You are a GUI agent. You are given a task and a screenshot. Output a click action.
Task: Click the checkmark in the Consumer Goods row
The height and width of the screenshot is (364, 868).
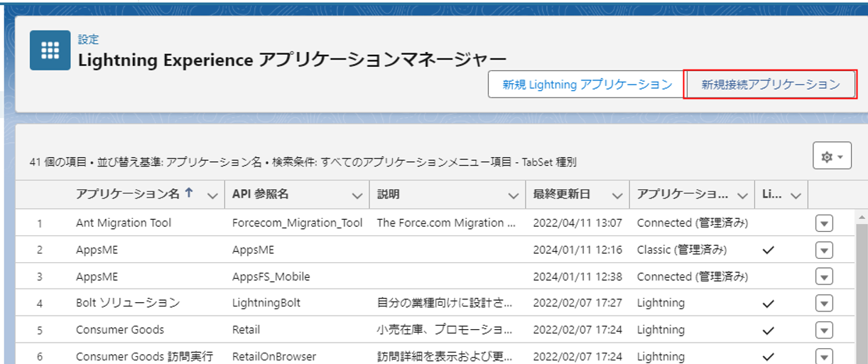click(767, 330)
